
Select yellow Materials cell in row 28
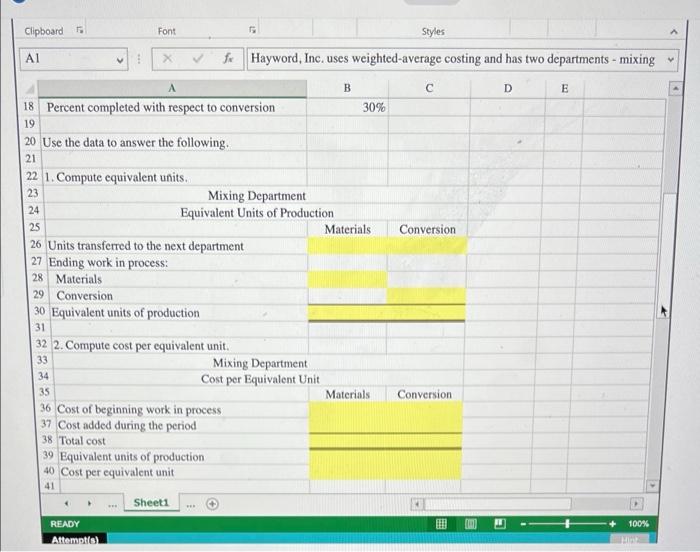point(347,279)
